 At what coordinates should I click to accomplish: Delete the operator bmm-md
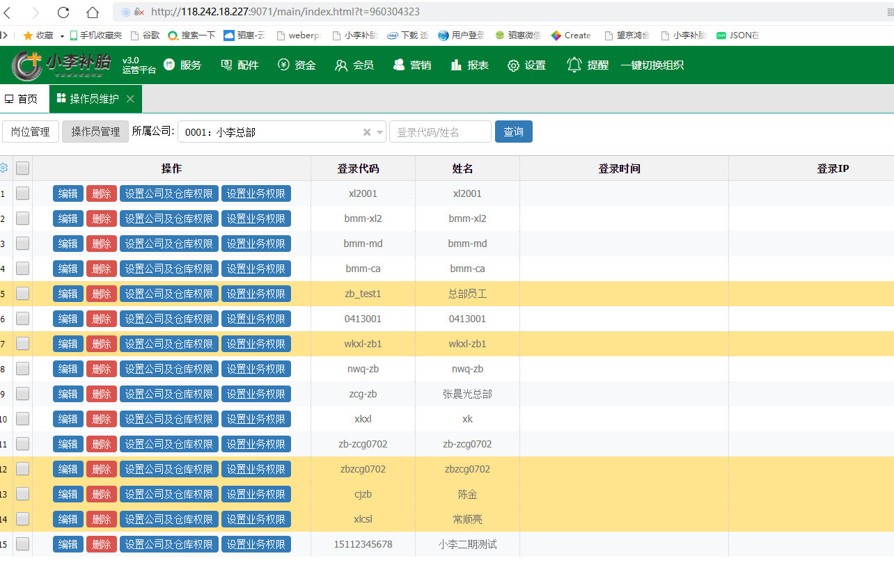coord(102,244)
